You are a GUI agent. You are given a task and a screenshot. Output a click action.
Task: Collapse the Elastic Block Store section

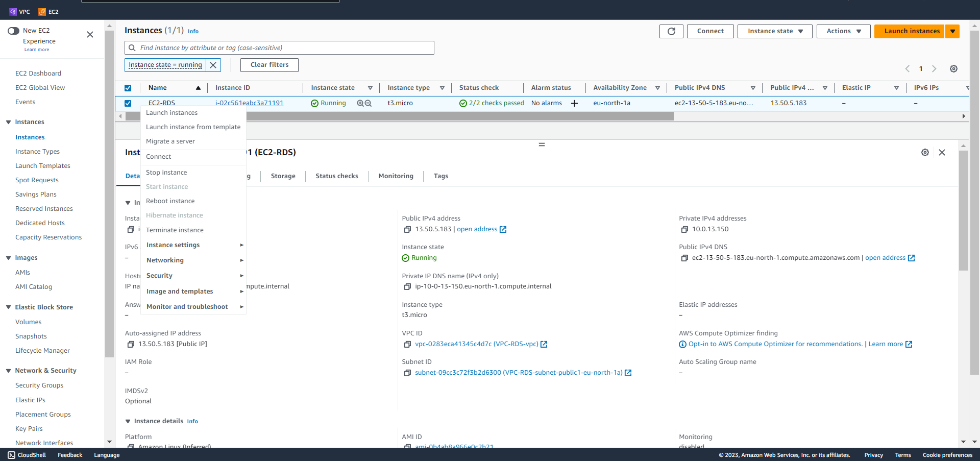pos(8,307)
